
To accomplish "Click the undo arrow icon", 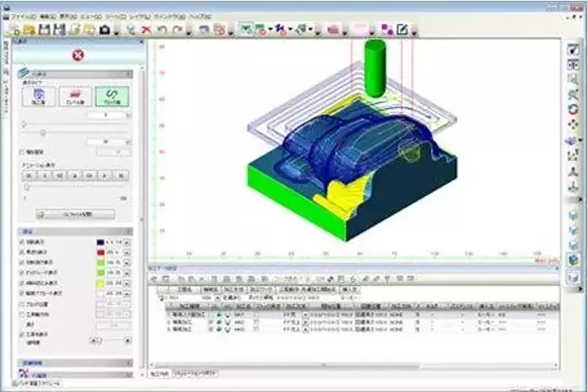I will click(x=162, y=30).
